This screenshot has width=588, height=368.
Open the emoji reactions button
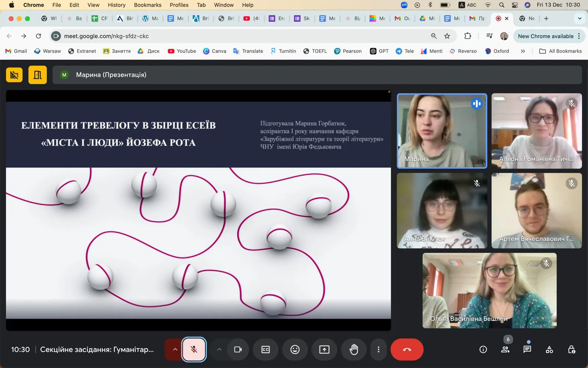point(295,350)
